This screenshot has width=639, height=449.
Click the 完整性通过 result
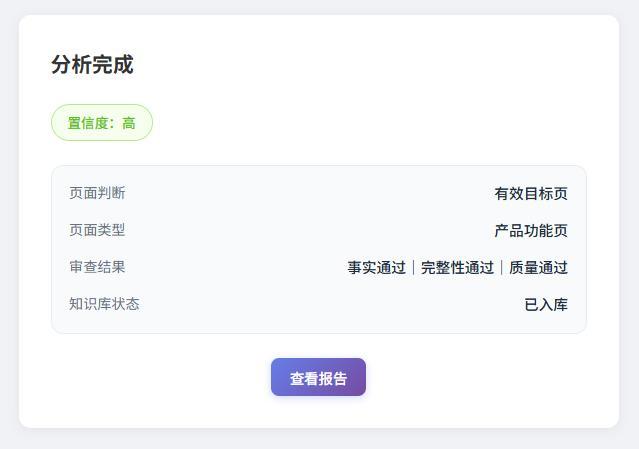coord(457,268)
